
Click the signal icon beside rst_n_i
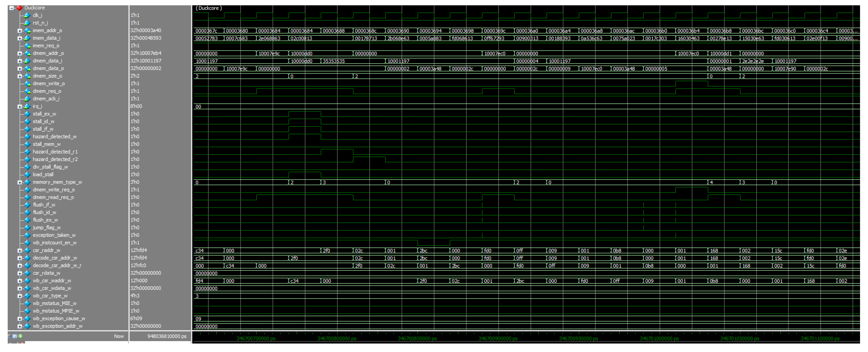27,23
